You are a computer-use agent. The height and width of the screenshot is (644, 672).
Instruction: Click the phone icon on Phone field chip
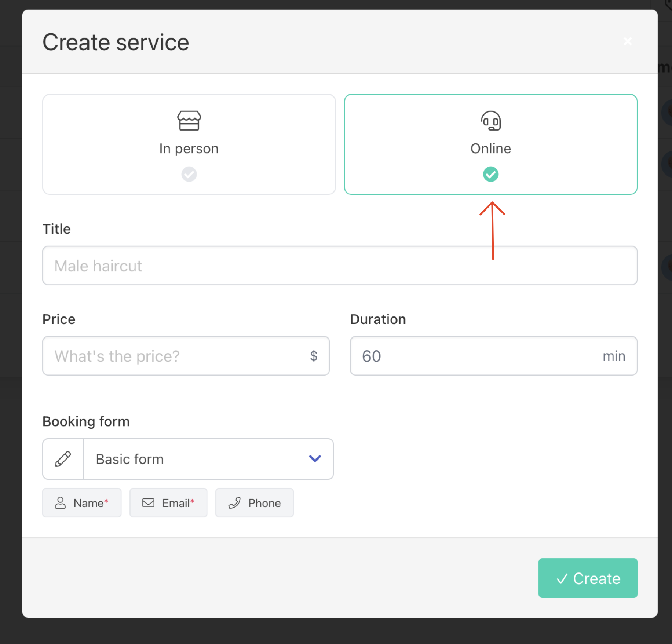235,503
